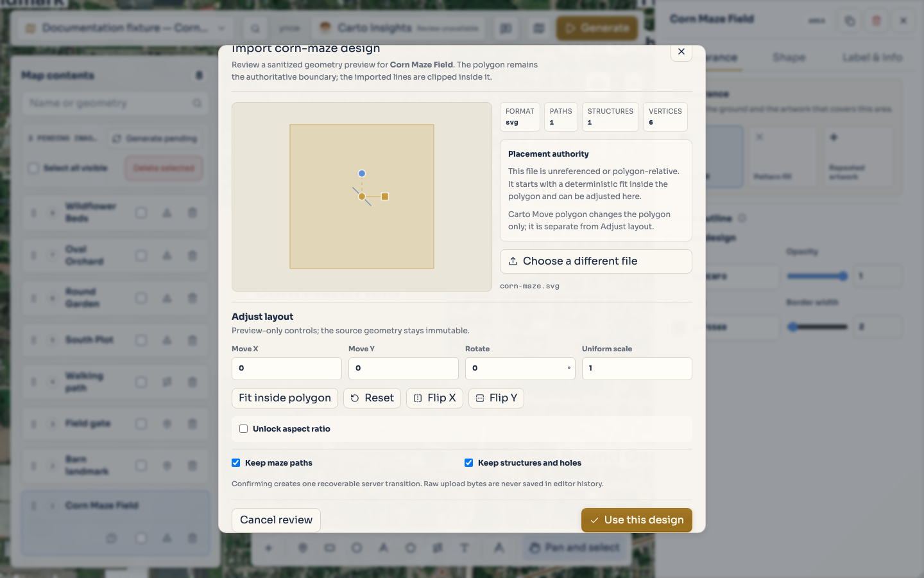Uncheck Keep maze paths
This screenshot has height=578, width=924.
click(236, 463)
